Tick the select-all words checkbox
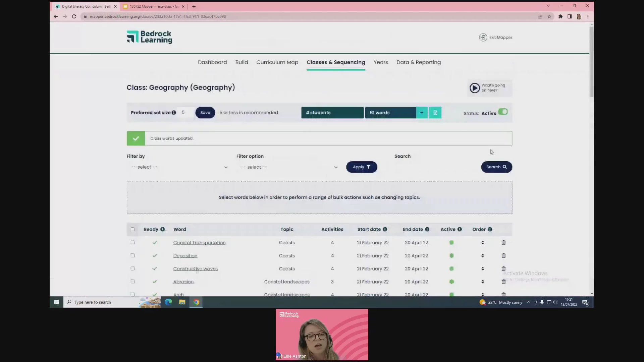Image resolution: width=644 pixels, height=362 pixels. [132, 229]
